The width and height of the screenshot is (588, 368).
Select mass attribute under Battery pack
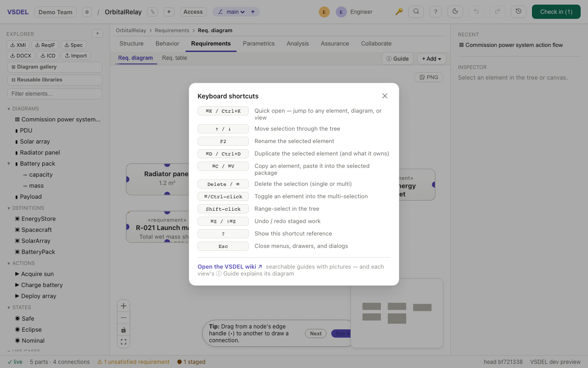pyautogui.click(x=36, y=186)
